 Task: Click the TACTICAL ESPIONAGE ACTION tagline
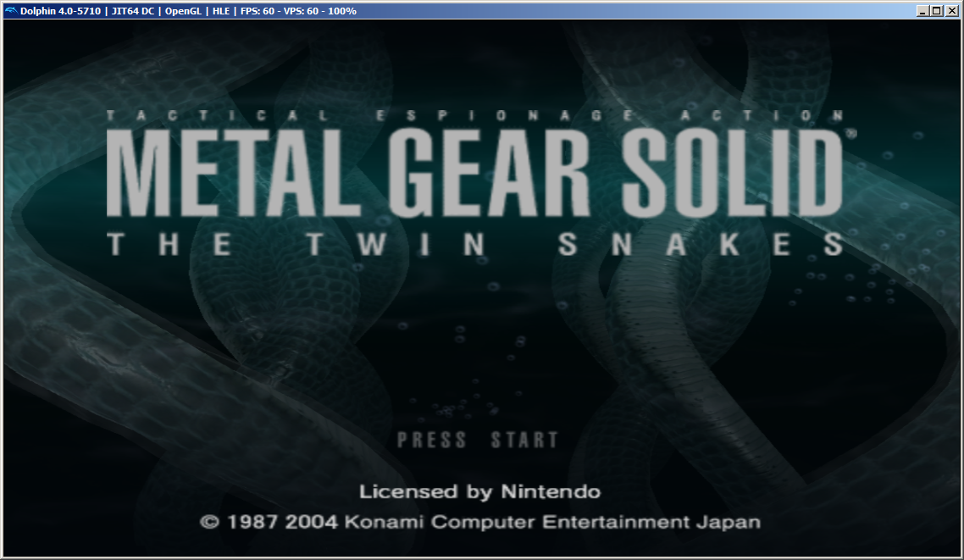tap(474, 116)
